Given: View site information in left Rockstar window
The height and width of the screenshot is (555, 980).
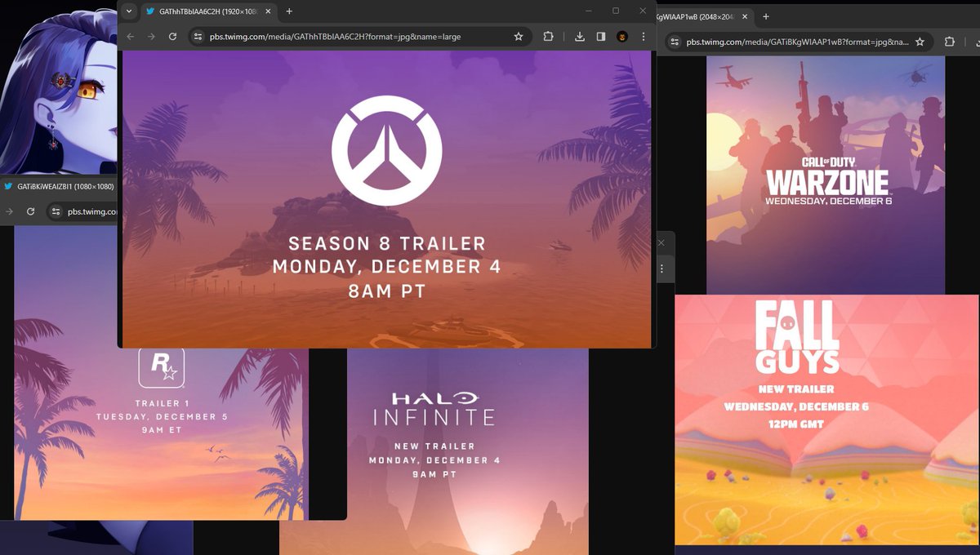Looking at the screenshot, I should (55, 211).
